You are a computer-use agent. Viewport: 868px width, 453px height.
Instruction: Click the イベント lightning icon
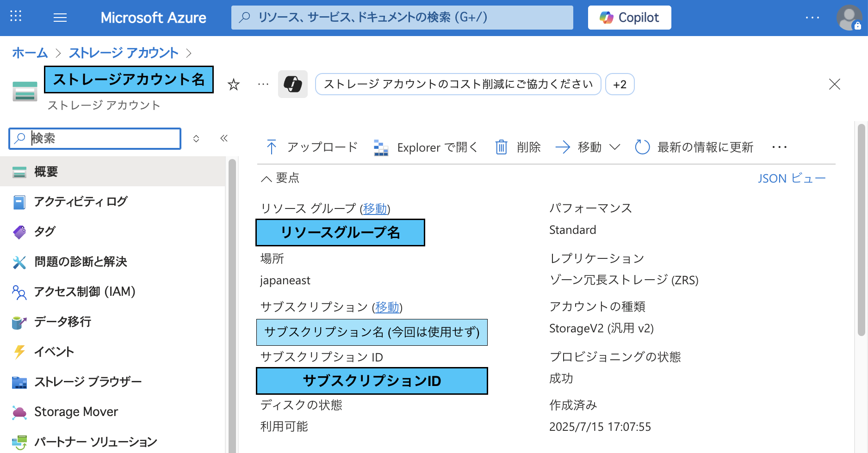[x=19, y=352]
